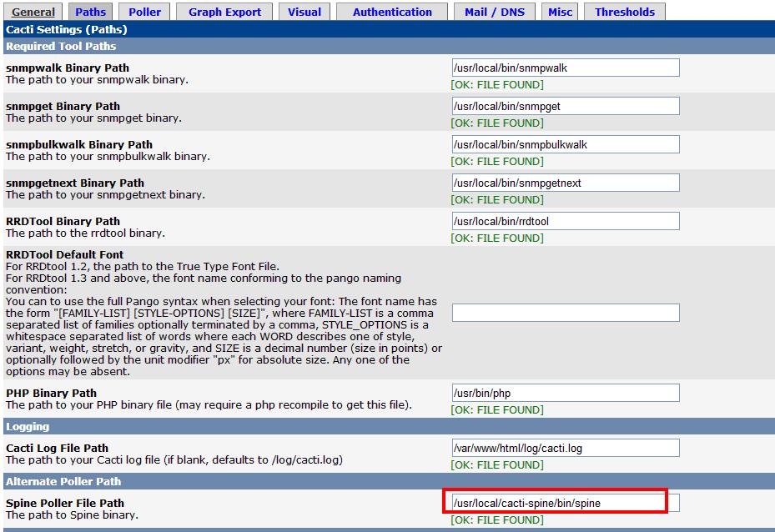Screen dimensions: 775x532
Task: Click 'The path to the rrdtool binary.' text
Action: point(85,233)
